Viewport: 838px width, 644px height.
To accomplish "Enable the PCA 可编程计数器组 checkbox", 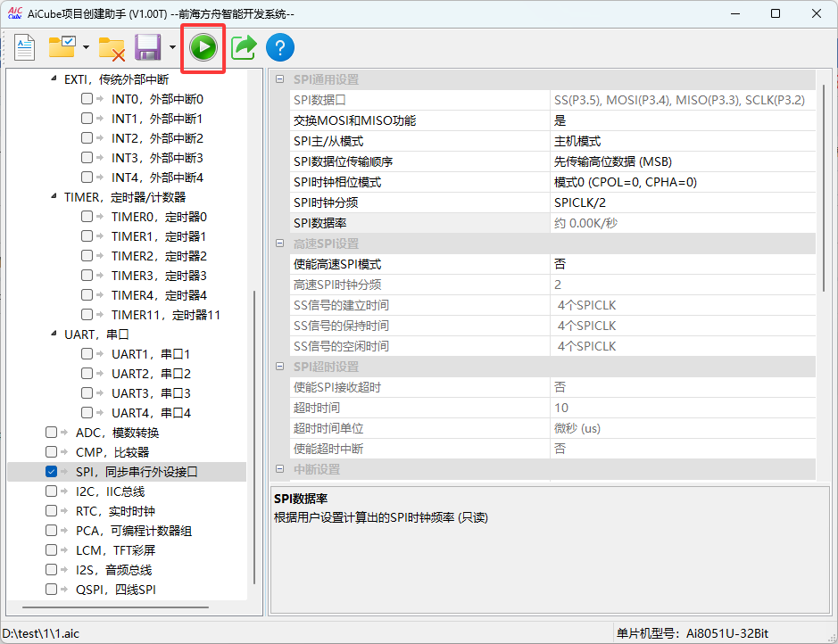I will click(x=51, y=530).
